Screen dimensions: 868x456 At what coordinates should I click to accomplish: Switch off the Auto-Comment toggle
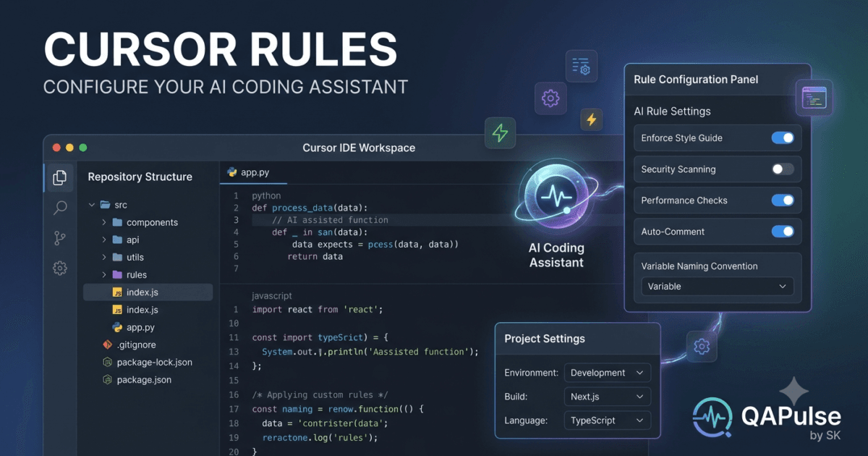coord(783,232)
